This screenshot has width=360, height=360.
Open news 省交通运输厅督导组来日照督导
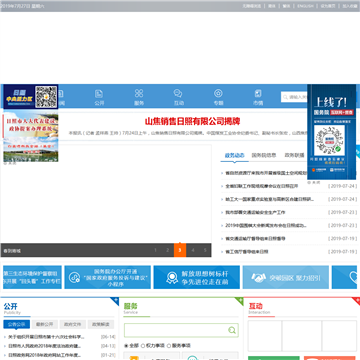point(255,239)
